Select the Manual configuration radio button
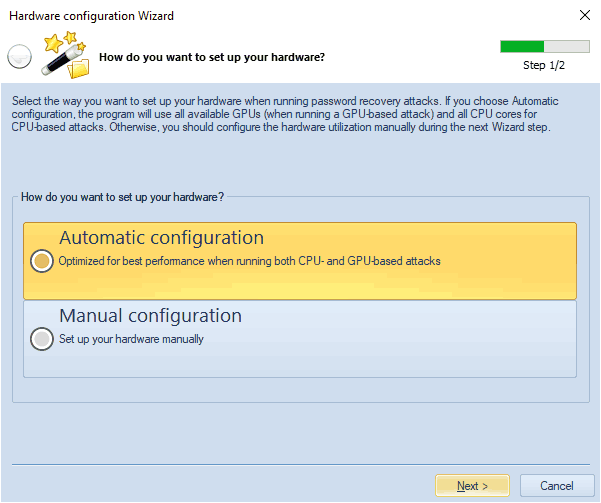The width and height of the screenshot is (601, 503). click(42, 339)
